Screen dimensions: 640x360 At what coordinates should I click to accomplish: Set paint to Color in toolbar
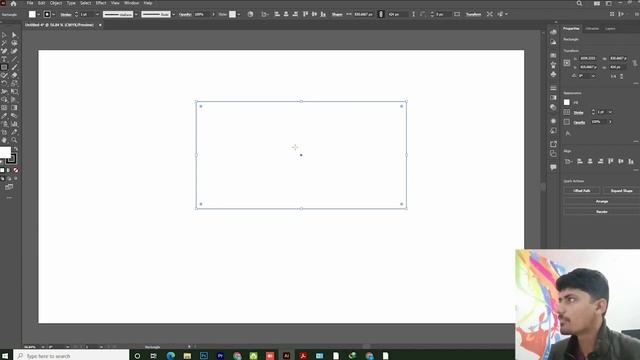2,170
